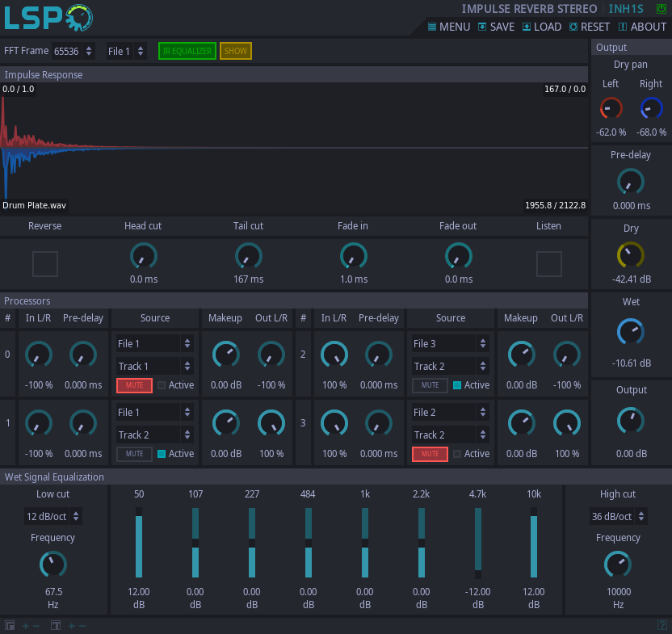Unmute processor 3 with its MUTE button
Screen dimensions: 672x634
[x=430, y=454]
